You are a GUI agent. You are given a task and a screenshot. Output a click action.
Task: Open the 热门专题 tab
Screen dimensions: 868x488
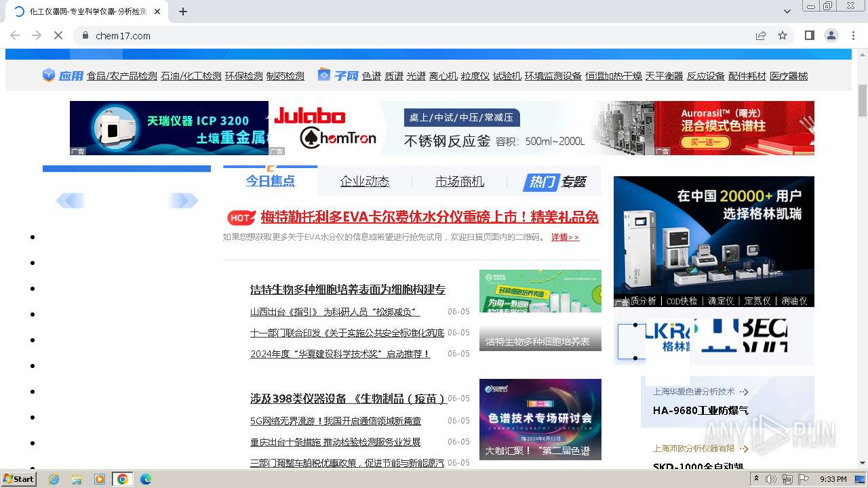coord(555,182)
